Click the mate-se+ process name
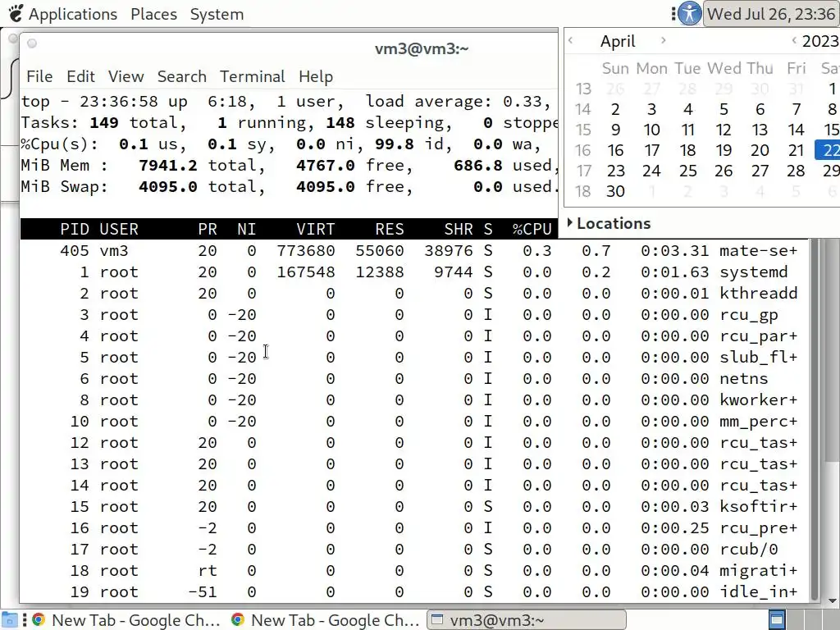840x630 pixels. point(758,251)
